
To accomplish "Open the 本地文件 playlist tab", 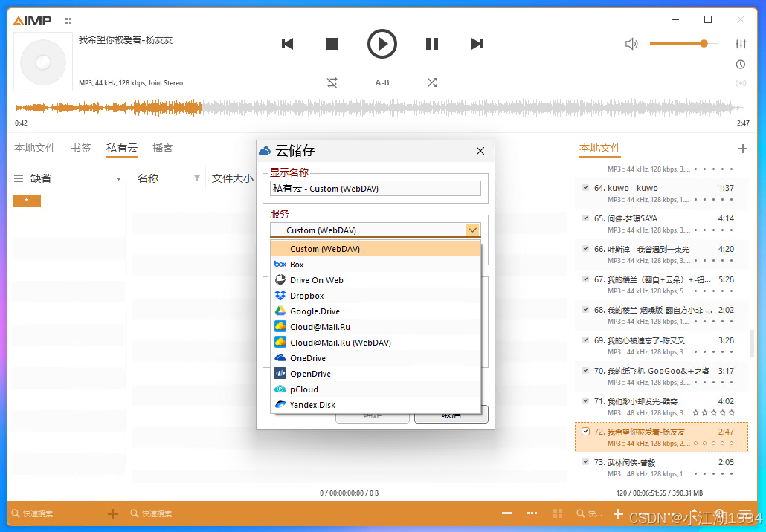I will (600, 148).
